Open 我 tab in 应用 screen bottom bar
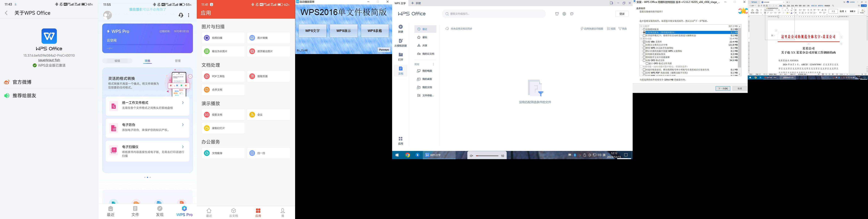Screen dimensions: 868x219 click(x=283, y=213)
